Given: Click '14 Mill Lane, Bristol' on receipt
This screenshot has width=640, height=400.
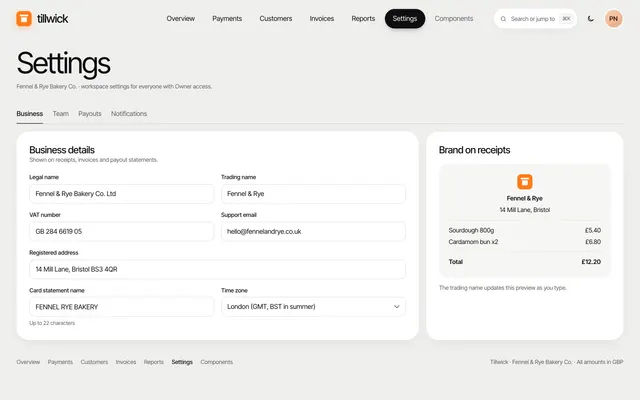Looking at the screenshot, I should [x=524, y=210].
